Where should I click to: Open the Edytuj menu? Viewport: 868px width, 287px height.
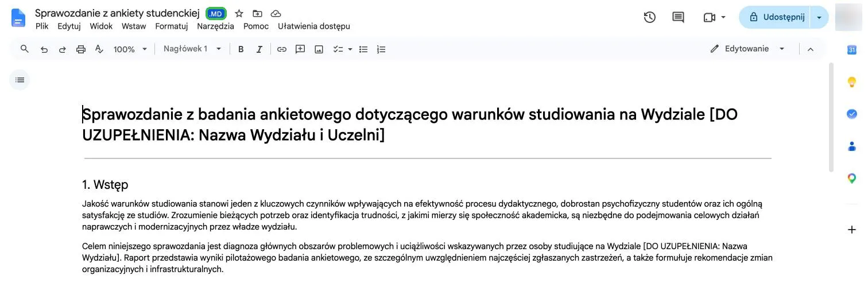69,26
